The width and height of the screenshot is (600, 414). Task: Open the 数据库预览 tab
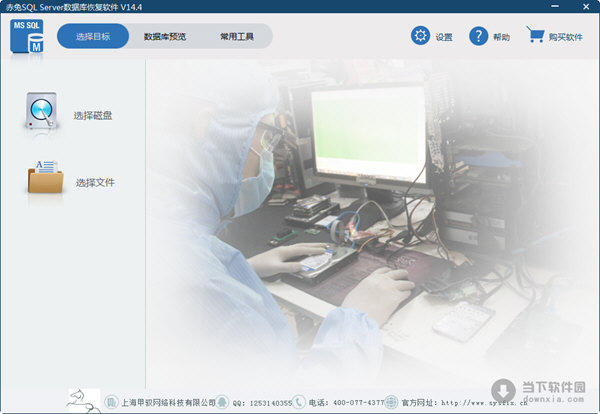[x=165, y=36]
